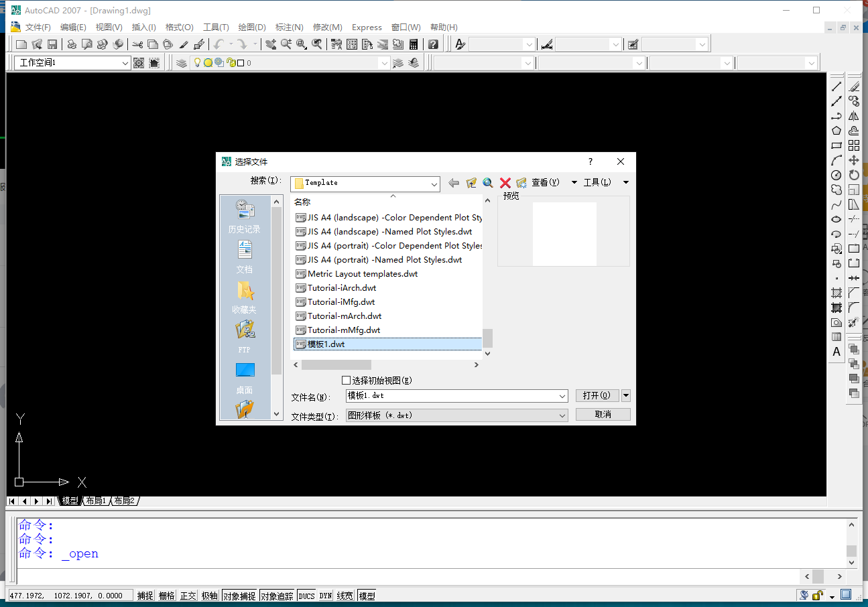868x607 pixels.
Task: Switch to the 布局1 layout tab
Action: (95, 501)
